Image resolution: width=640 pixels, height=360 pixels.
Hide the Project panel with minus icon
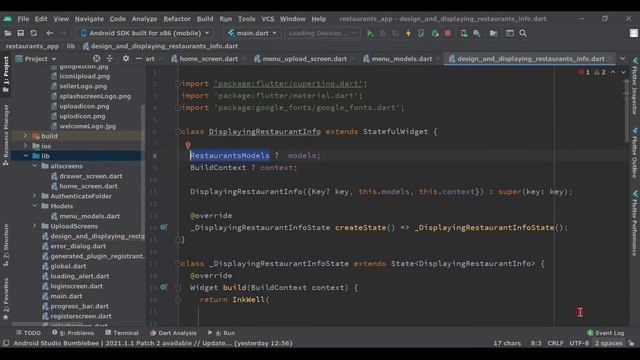click(x=139, y=59)
